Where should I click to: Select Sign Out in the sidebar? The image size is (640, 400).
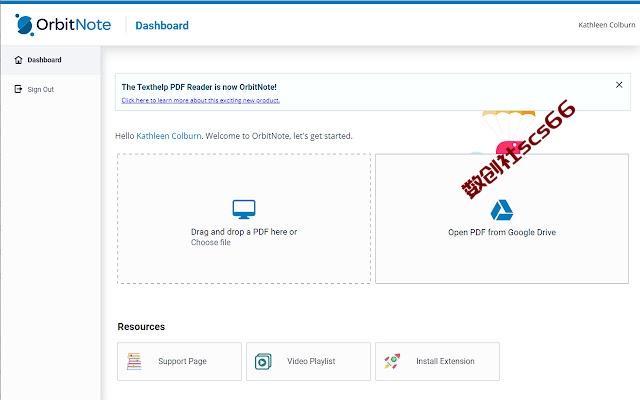pos(51,89)
